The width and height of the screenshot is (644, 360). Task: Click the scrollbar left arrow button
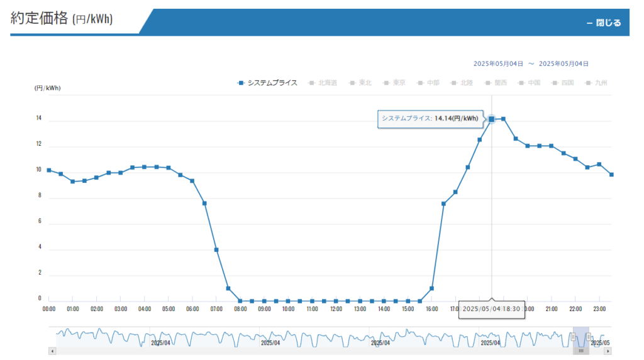(x=52, y=351)
